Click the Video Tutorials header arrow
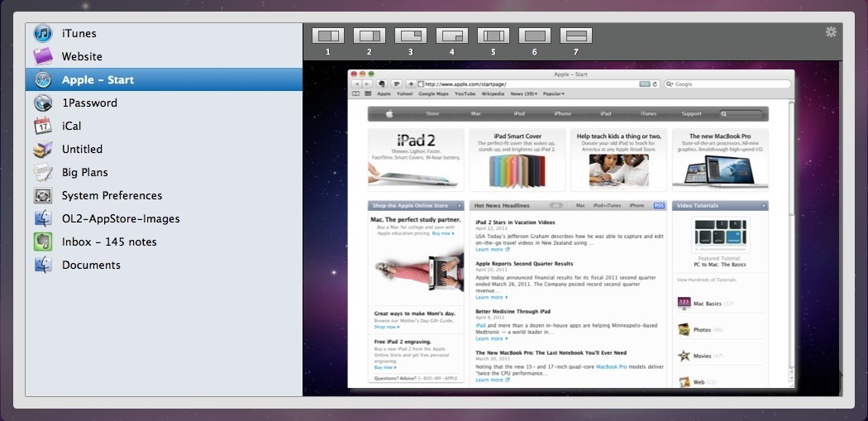 (764, 205)
